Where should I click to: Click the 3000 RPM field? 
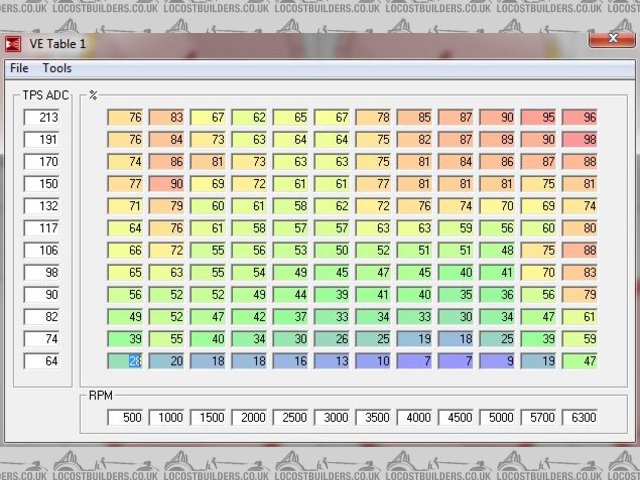[x=332, y=417]
